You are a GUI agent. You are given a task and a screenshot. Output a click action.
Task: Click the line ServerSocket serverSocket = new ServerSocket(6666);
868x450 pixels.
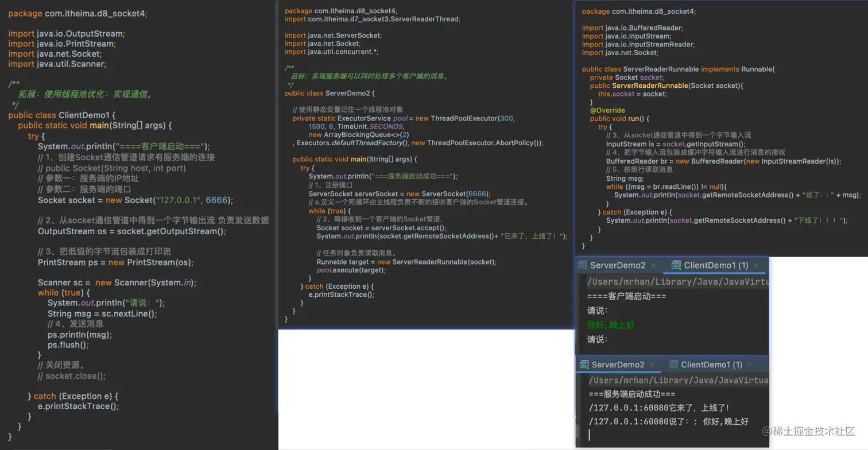(400, 193)
